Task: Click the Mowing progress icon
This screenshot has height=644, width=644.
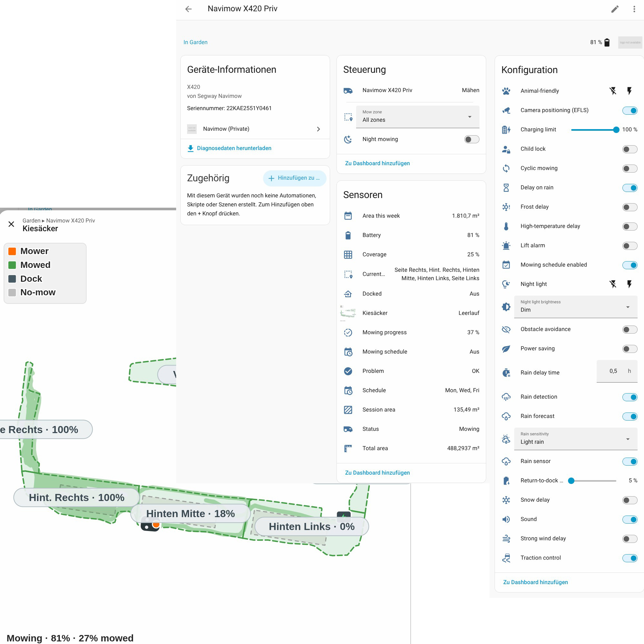Action: 348,332
